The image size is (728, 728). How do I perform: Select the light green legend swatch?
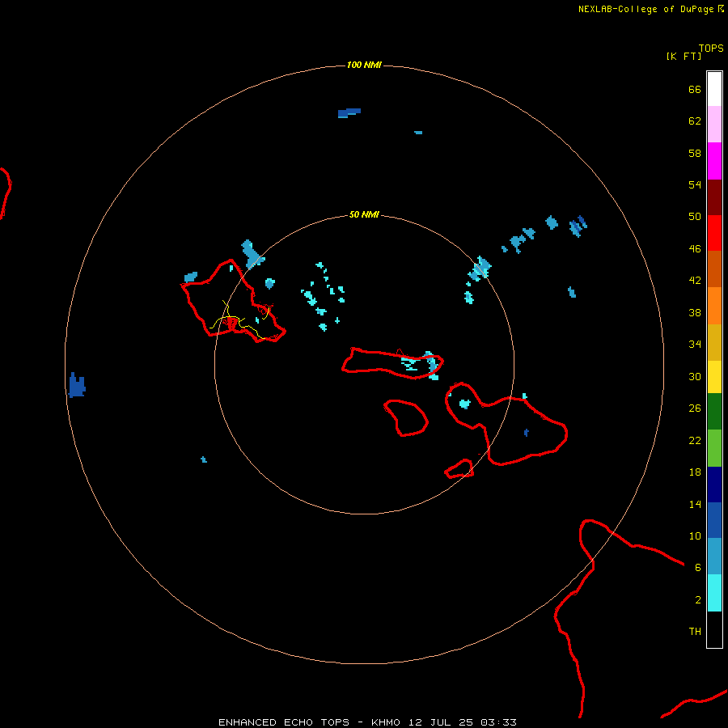tap(714, 448)
